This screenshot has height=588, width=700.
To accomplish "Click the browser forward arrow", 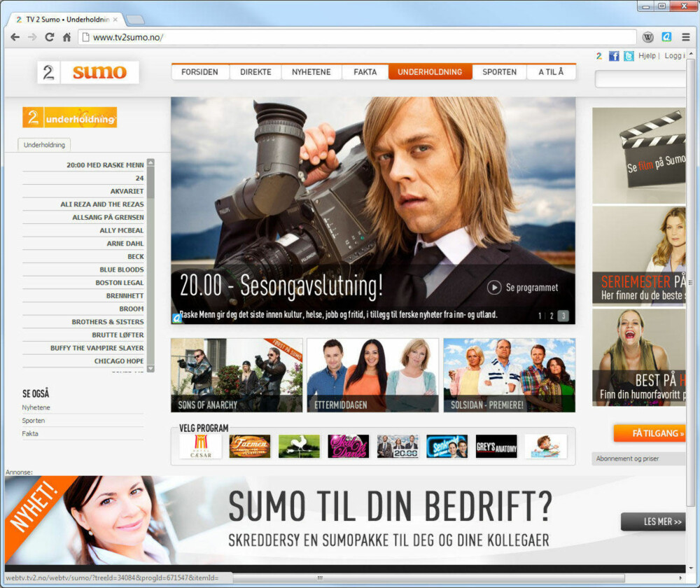I will pyautogui.click(x=32, y=38).
